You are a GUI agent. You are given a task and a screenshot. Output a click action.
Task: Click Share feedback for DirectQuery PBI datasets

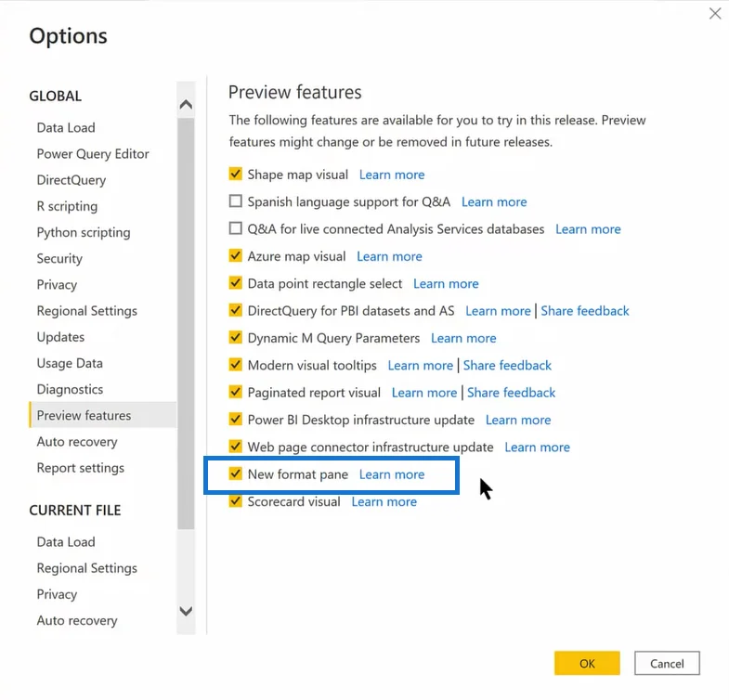point(585,311)
